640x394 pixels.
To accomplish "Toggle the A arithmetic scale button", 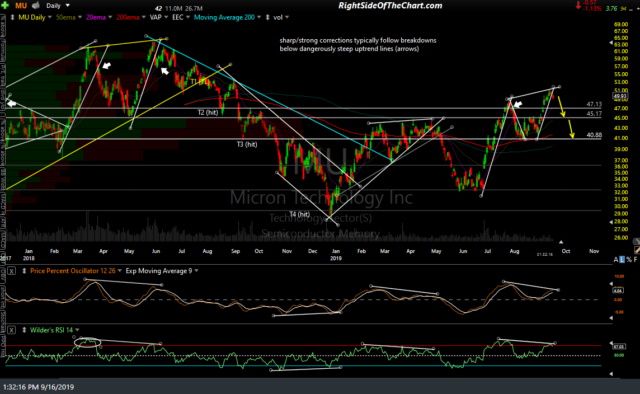I will (x=616, y=260).
